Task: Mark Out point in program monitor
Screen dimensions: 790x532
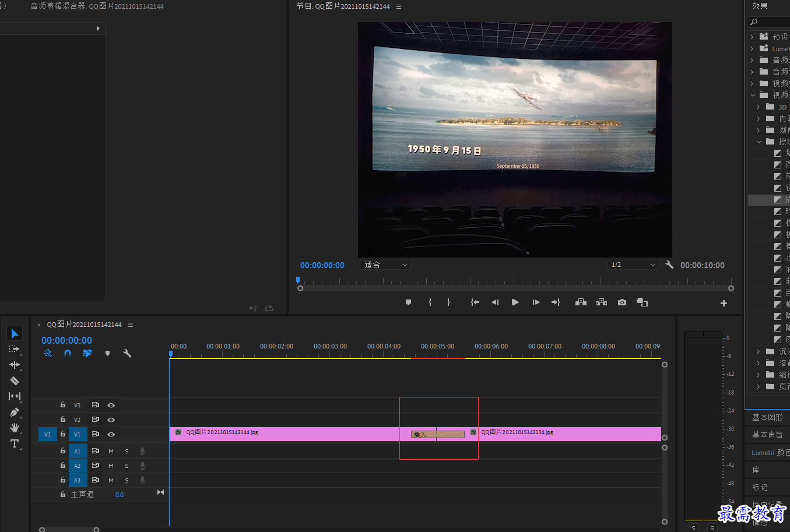Action: pos(448,302)
